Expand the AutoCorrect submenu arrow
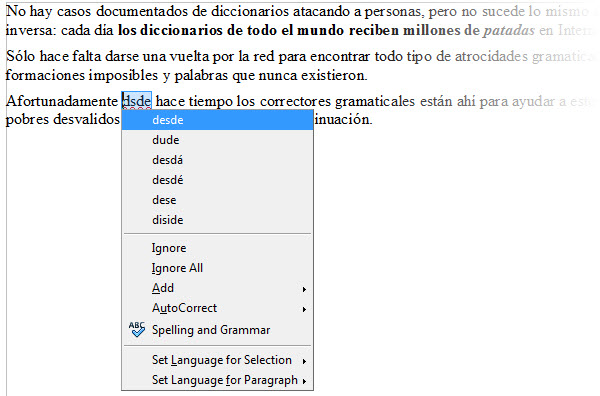The height and width of the screenshot is (396, 600). point(304,309)
